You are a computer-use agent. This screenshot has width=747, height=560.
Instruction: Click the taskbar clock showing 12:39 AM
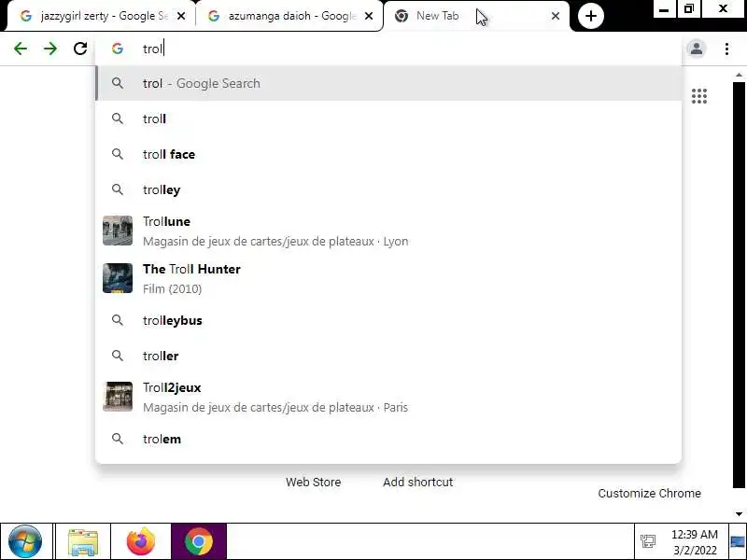[694, 542]
